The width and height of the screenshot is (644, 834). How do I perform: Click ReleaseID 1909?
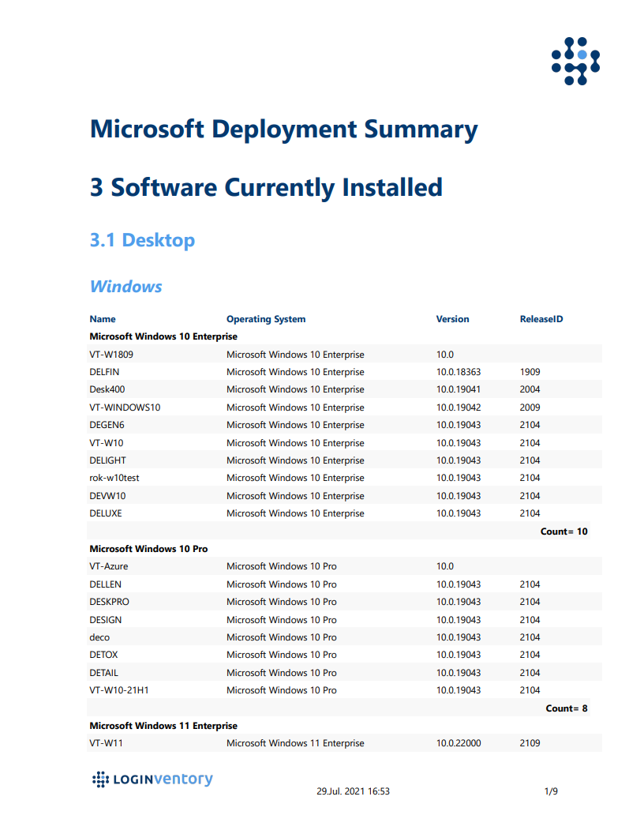[x=530, y=372]
